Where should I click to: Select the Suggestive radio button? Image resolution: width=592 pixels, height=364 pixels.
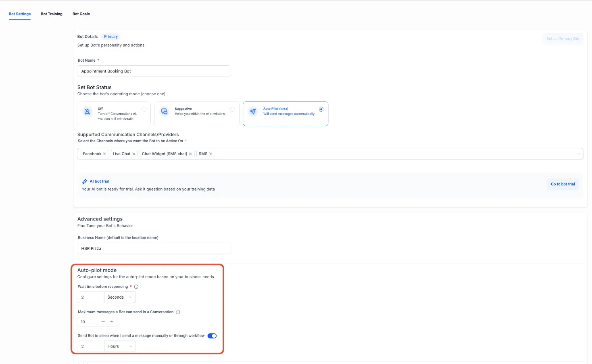coord(232,109)
